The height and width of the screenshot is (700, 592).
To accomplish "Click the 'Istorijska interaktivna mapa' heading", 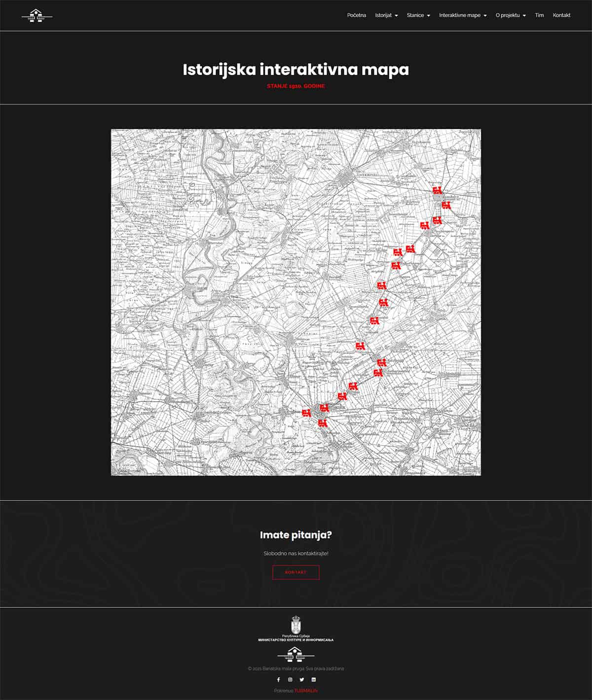I will tap(296, 70).
